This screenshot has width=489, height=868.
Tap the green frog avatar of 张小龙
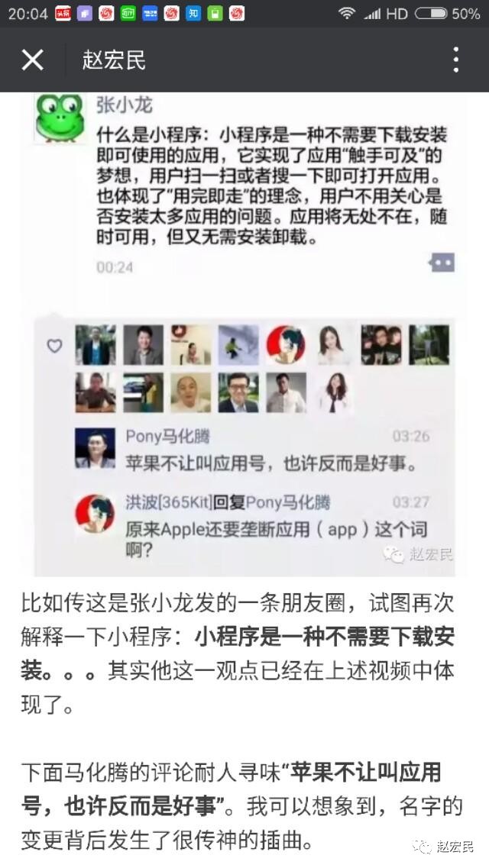(x=60, y=118)
